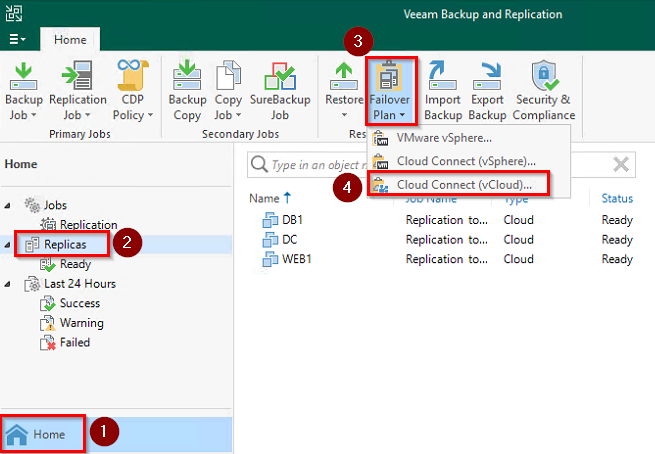Click the Security & Compliance shield icon
This screenshot has height=454, width=655.
point(544,75)
